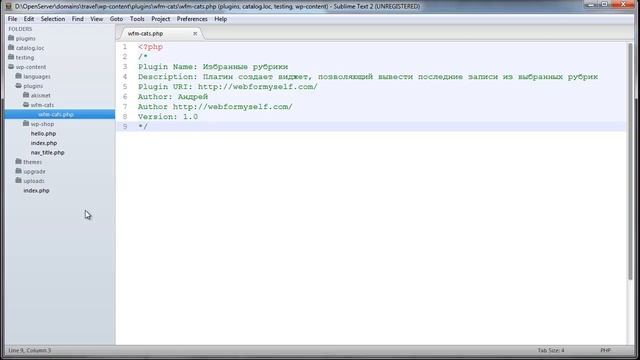
Task: Click the vertical scrollbar of the editor
Action: [631, 161]
